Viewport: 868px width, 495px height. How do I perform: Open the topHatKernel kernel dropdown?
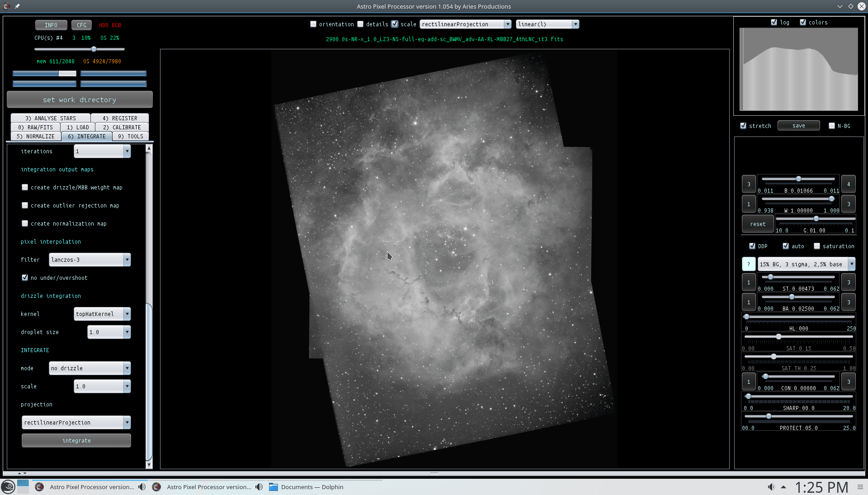point(102,314)
